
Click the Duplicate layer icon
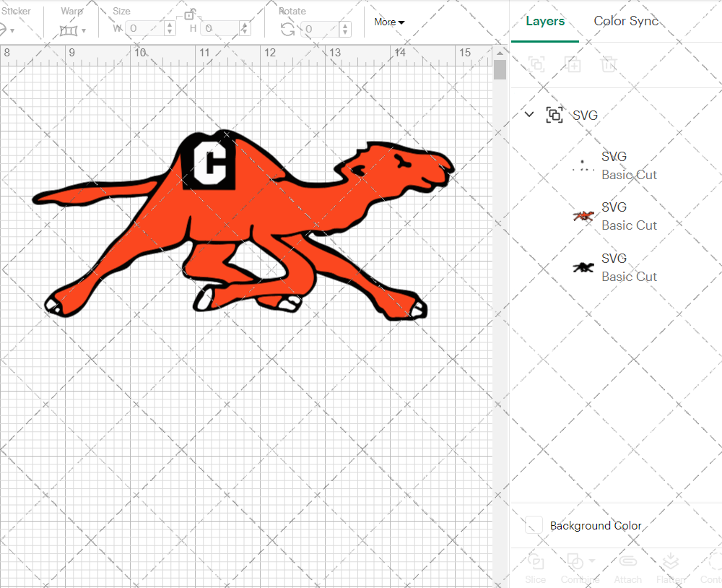tap(573, 64)
